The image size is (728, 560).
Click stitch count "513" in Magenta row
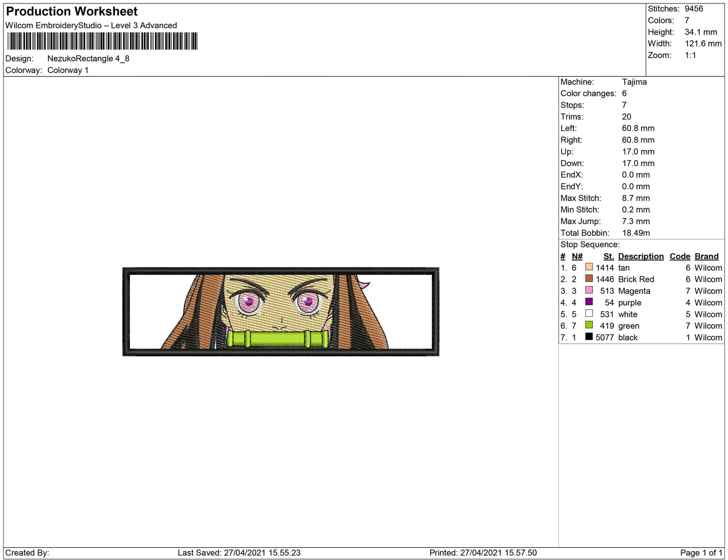pyautogui.click(x=607, y=291)
